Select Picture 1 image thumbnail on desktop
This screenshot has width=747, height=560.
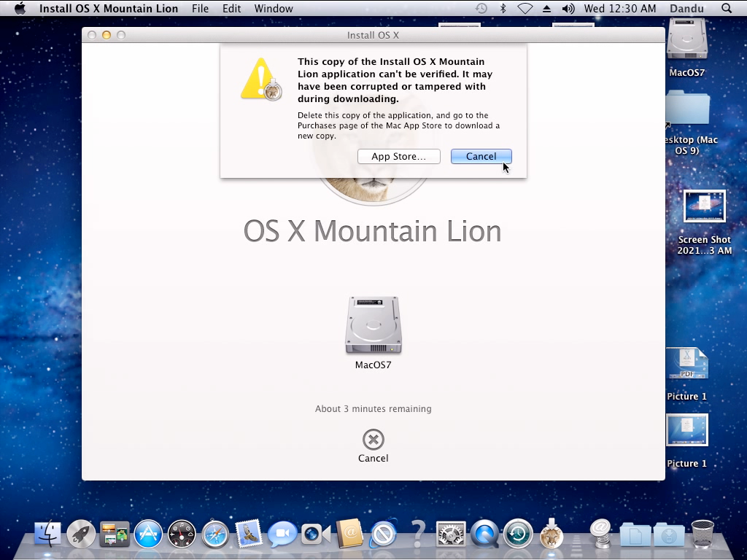pyautogui.click(x=687, y=430)
